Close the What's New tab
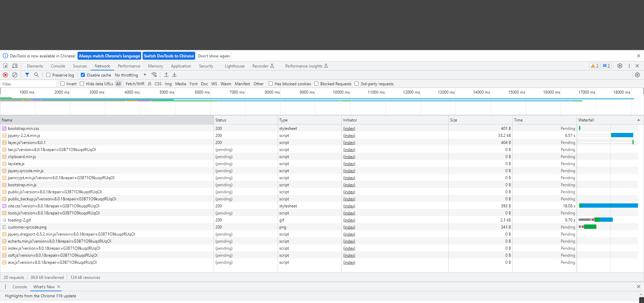The height and width of the screenshot is (303, 644). [59, 287]
